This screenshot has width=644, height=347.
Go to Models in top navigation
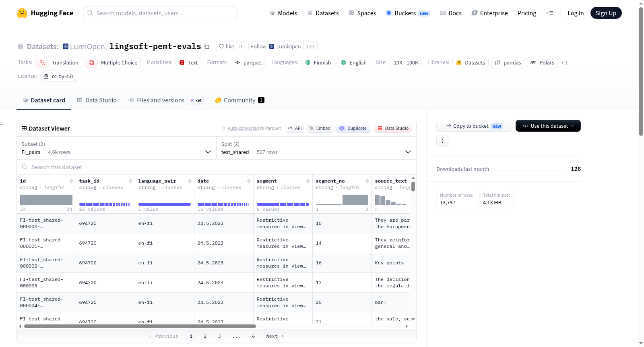(x=283, y=13)
